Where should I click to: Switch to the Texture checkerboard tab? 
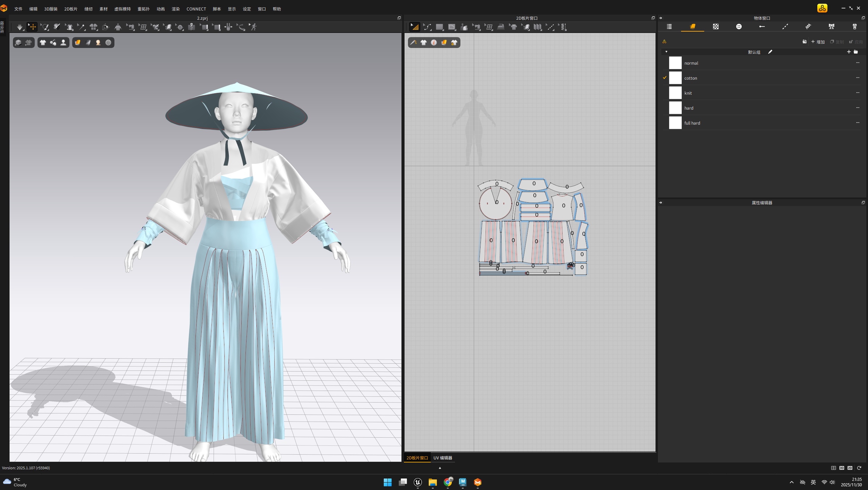click(716, 27)
